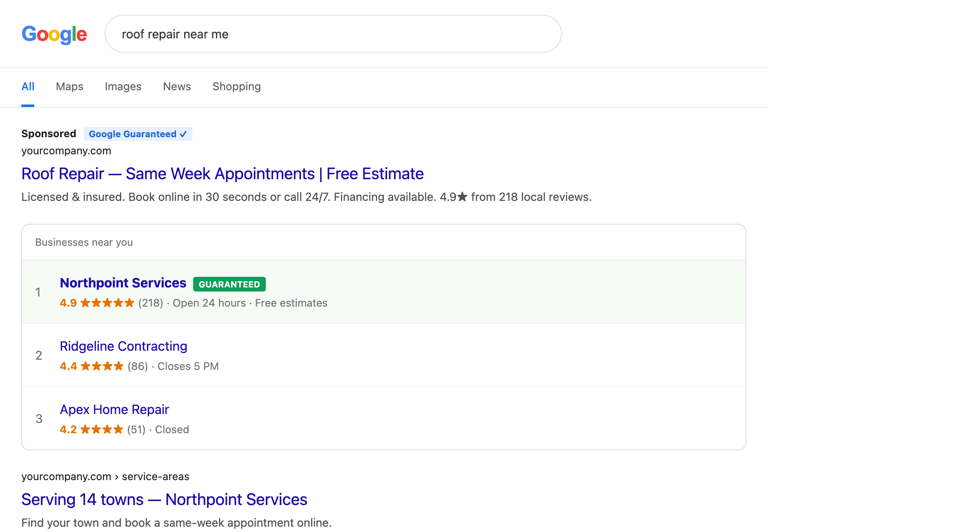Click the Google Guaranteed badge
This screenshot has height=532, width=980.
click(x=138, y=134)
